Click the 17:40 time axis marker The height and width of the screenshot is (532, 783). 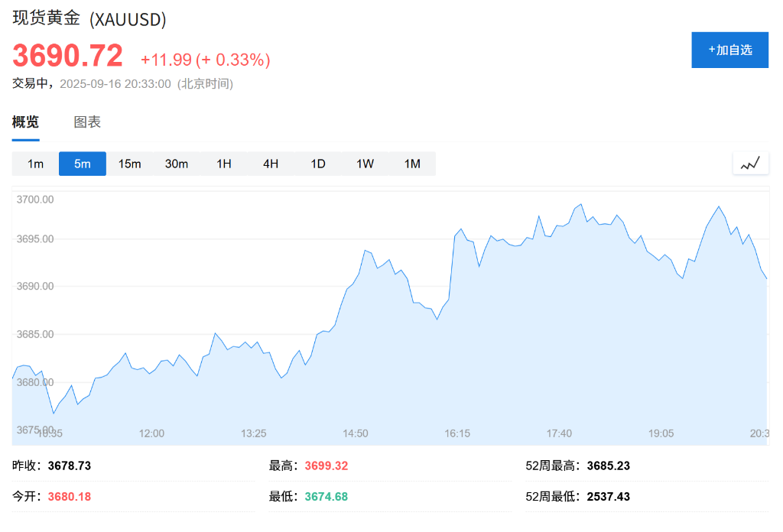[x=559, y=433]
